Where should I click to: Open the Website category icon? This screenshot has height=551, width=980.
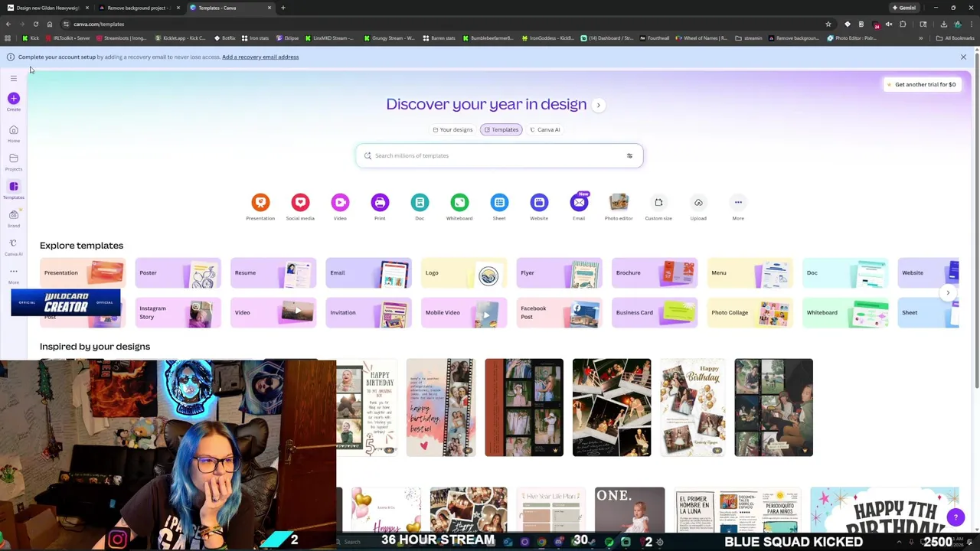coord(539,202)
